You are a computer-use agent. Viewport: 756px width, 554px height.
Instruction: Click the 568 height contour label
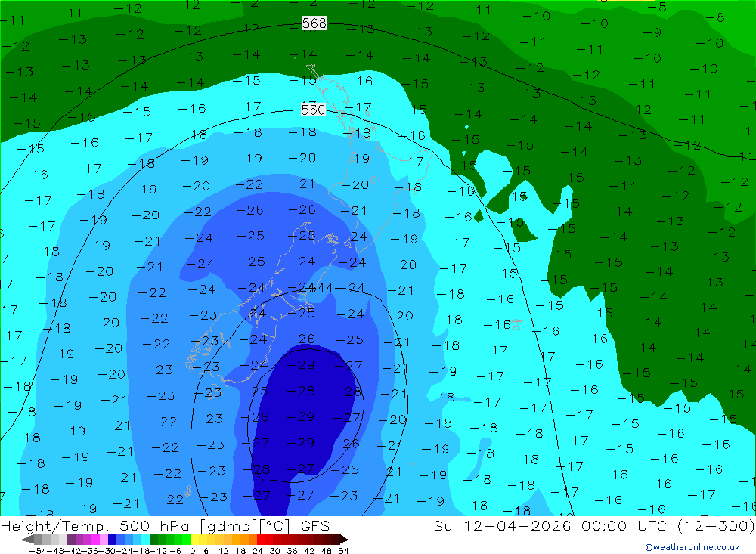pos(314,23)
